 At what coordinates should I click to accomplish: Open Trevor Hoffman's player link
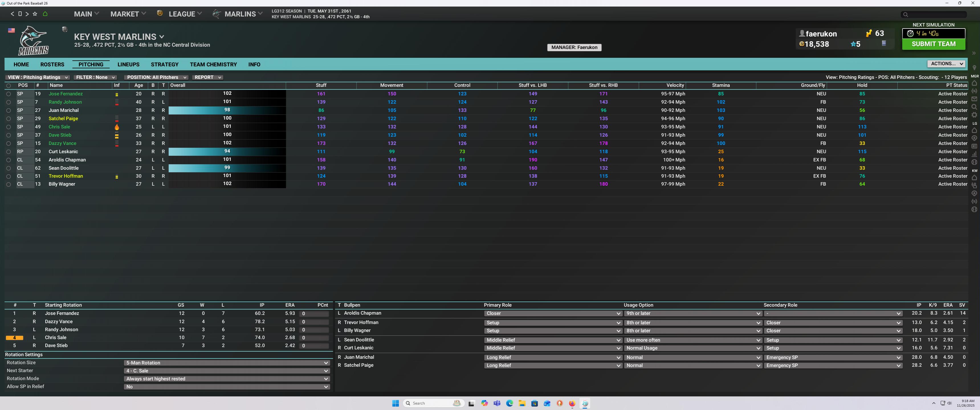[x=66, y=176]
